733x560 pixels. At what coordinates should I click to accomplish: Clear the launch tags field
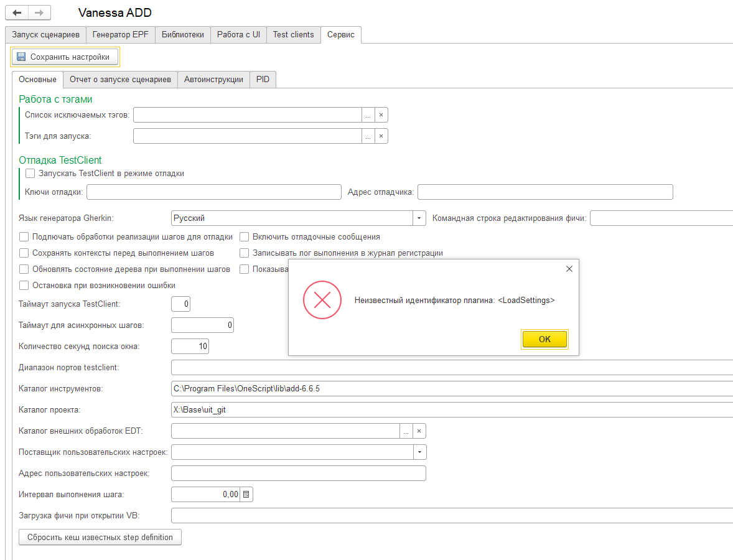pyautogui.click(x=381, y=136)
